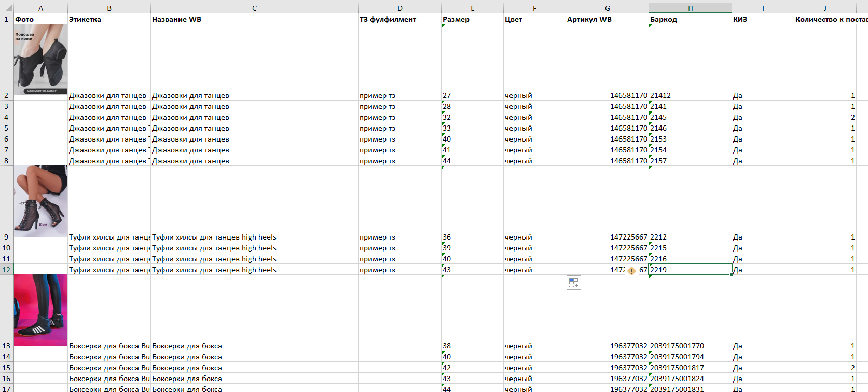Select the boxing shoes photo thumbnail
This screenshot has width=868, height=392.
point(40,310)
